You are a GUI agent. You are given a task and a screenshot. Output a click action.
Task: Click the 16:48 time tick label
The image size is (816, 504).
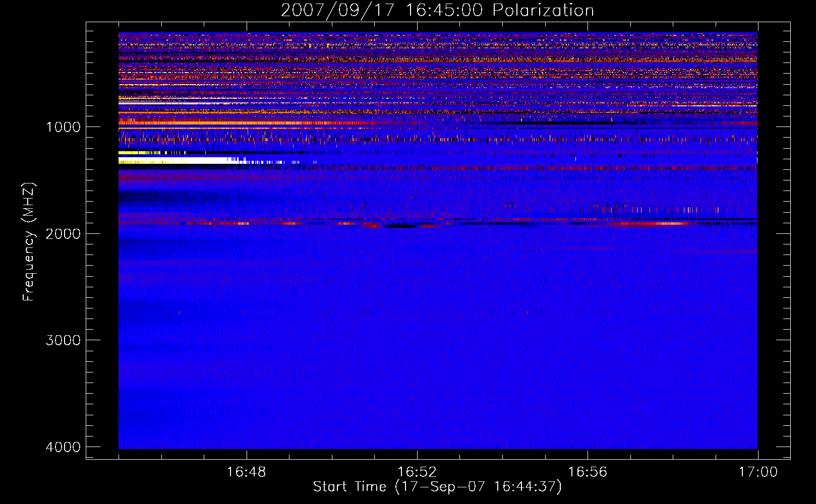247,472
